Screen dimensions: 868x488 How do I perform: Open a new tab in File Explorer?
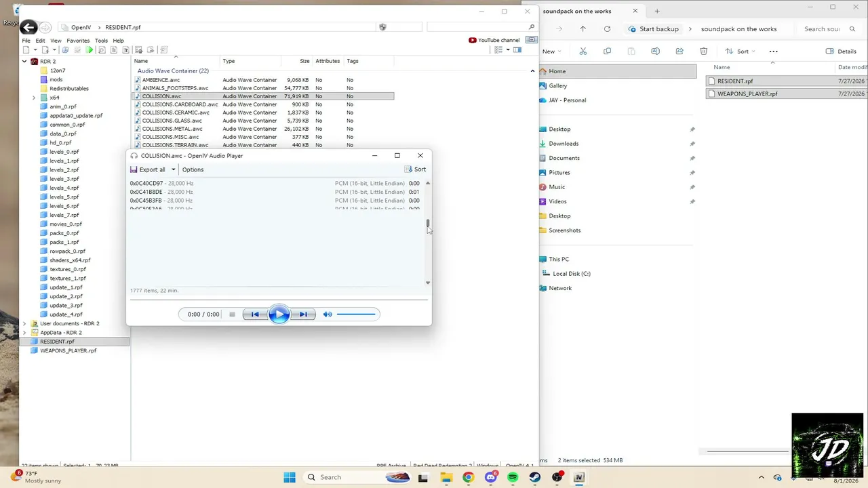coord(656,11)
